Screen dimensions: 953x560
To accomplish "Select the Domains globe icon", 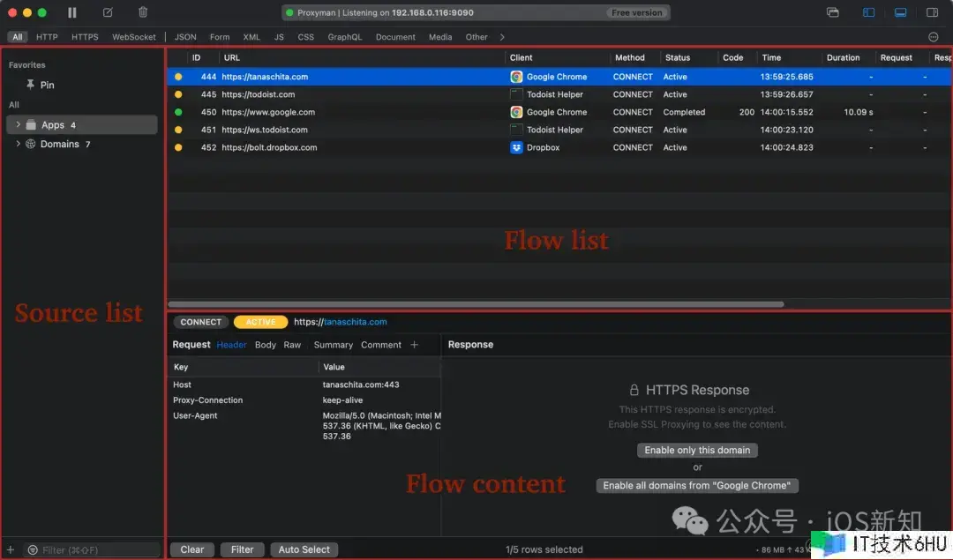I will click(x=30, y=144).
